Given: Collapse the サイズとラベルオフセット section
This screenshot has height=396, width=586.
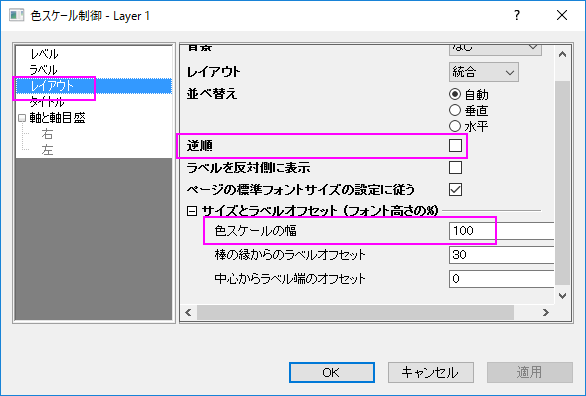Looking at the screenshot, I should 192,211.
